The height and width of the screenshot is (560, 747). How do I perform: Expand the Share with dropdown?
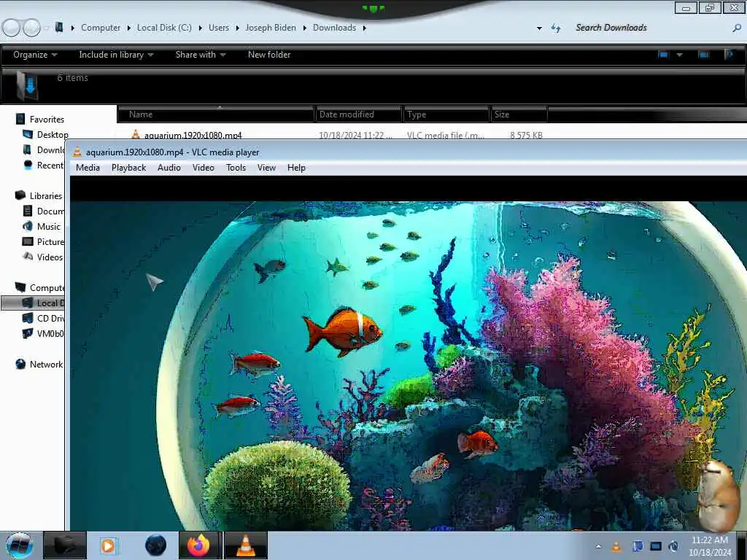click(200, 55)
